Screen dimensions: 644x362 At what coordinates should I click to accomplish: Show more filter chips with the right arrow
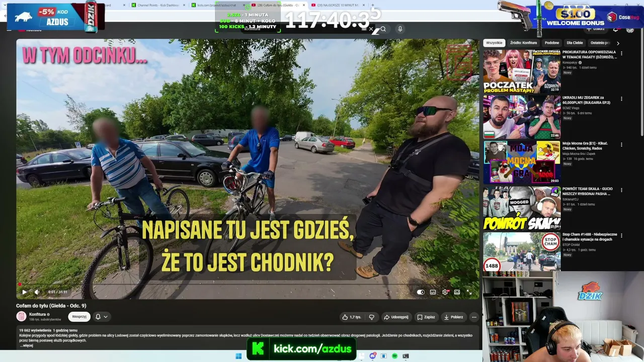click(x=618, y=43)
